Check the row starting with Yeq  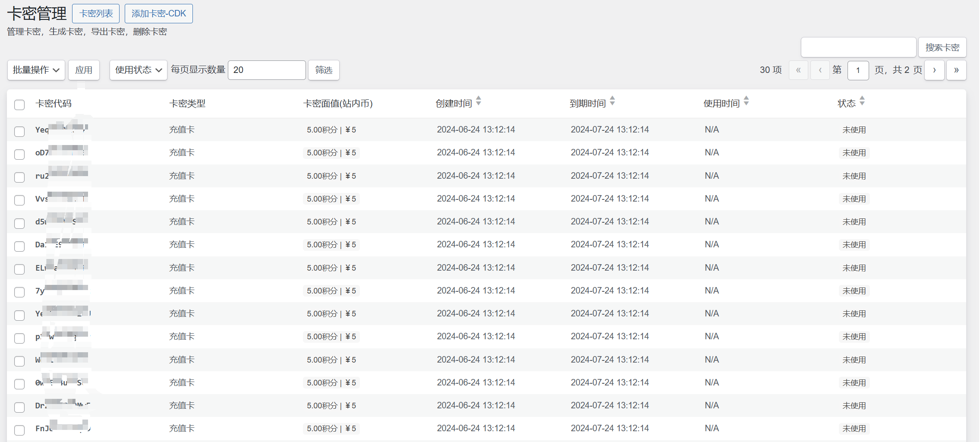(19, 131)
